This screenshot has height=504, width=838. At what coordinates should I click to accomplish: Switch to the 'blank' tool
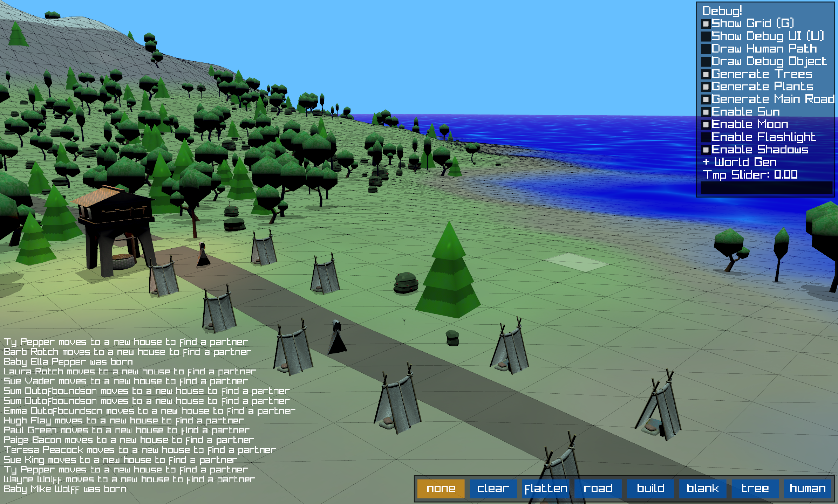702,489
